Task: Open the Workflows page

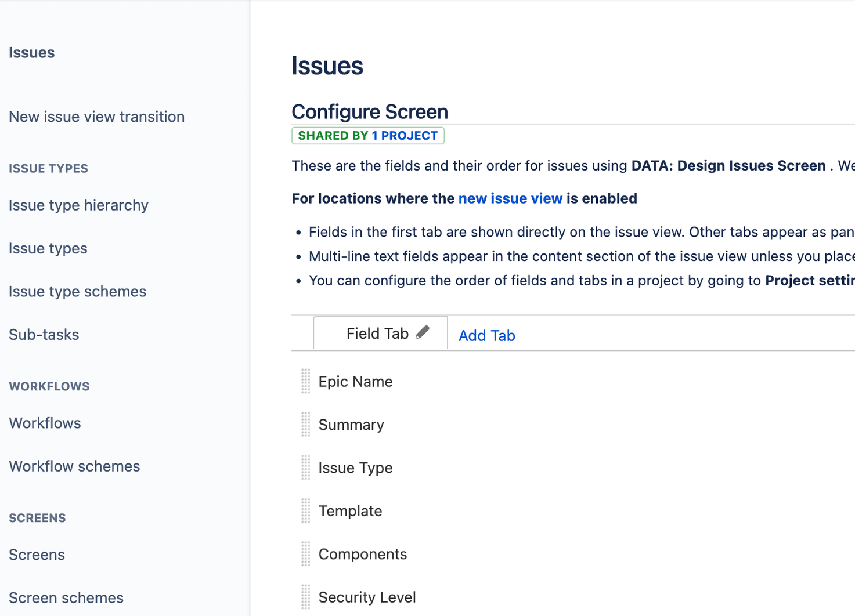Action: [45, 423]
